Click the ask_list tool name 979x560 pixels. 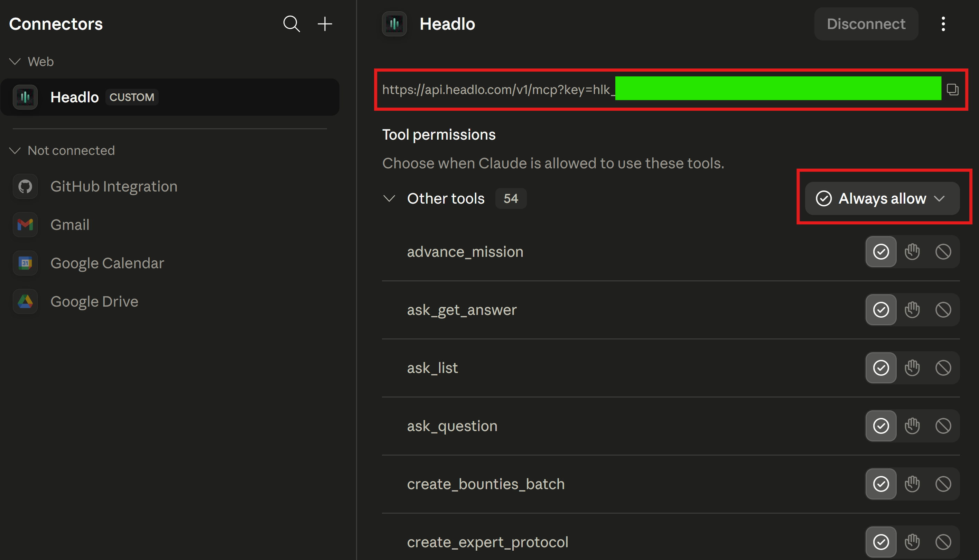[x=432, y=368]
